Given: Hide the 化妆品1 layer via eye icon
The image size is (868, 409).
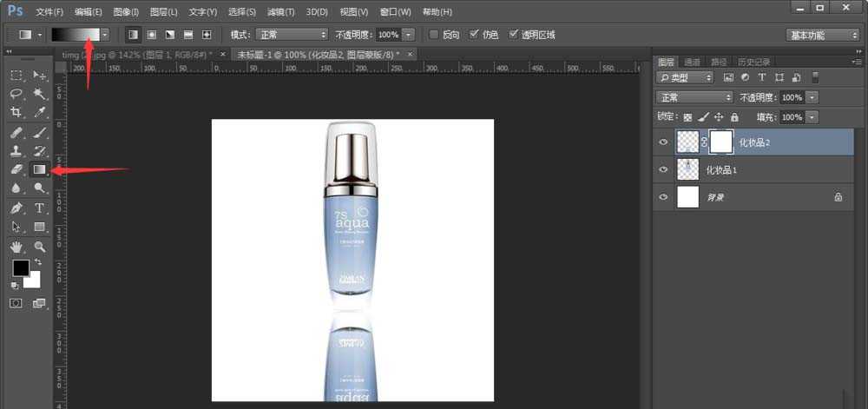Looking at the screenshot, I should coord(663,169).
